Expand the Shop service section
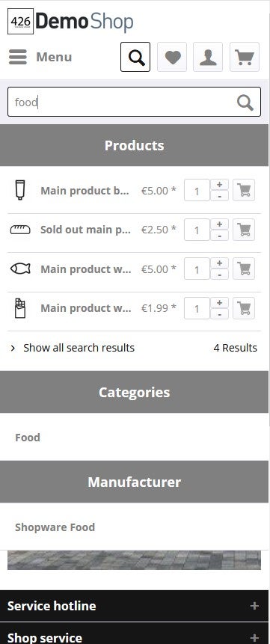Image resolution: width=270 pixels, height=644 pixels. [x=134, y=635]
